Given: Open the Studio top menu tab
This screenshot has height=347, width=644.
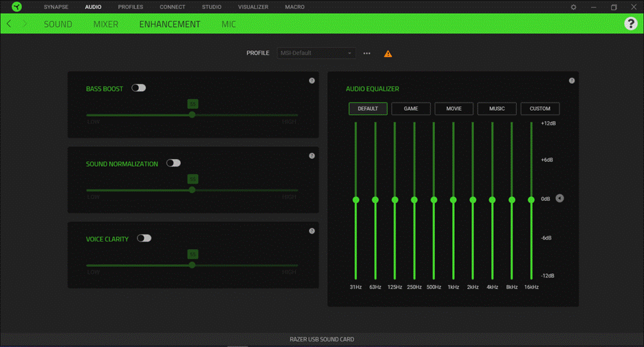Looking at the screenshot, I should [211, 7].
